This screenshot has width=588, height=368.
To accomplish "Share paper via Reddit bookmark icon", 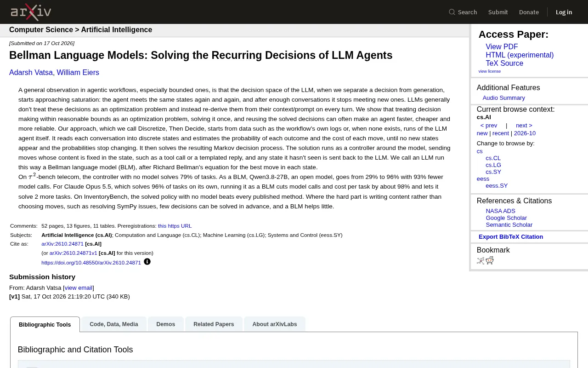I will point(490,261).
